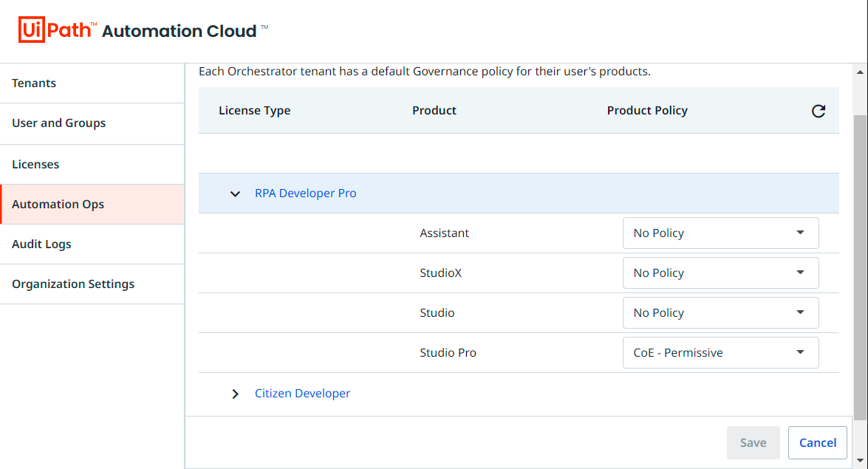Open the StudioX policy dropdown
This screenshot has height=469, width=868.
(x=720, y=273)
